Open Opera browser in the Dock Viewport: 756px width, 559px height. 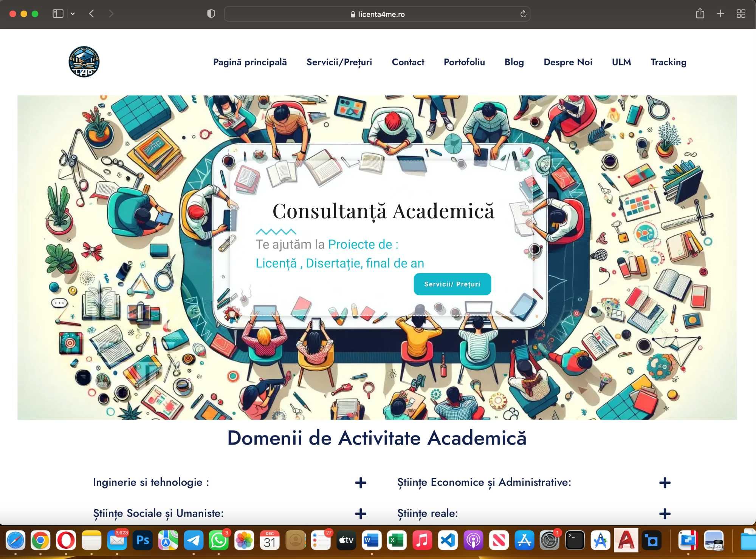66,540
